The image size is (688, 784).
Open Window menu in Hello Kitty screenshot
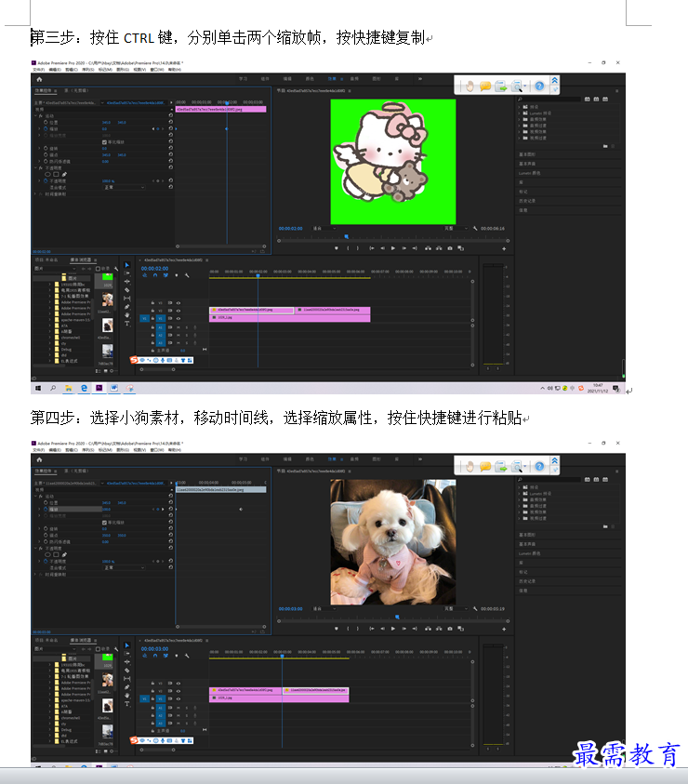pyautogui.click(x=157, y=70)
